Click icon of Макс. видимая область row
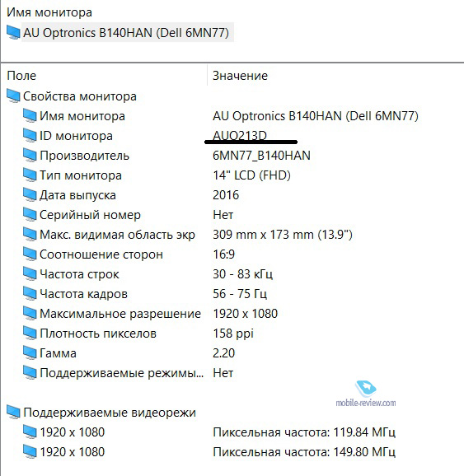The height and width of the screenshot is (476, 464). [30, 234]
